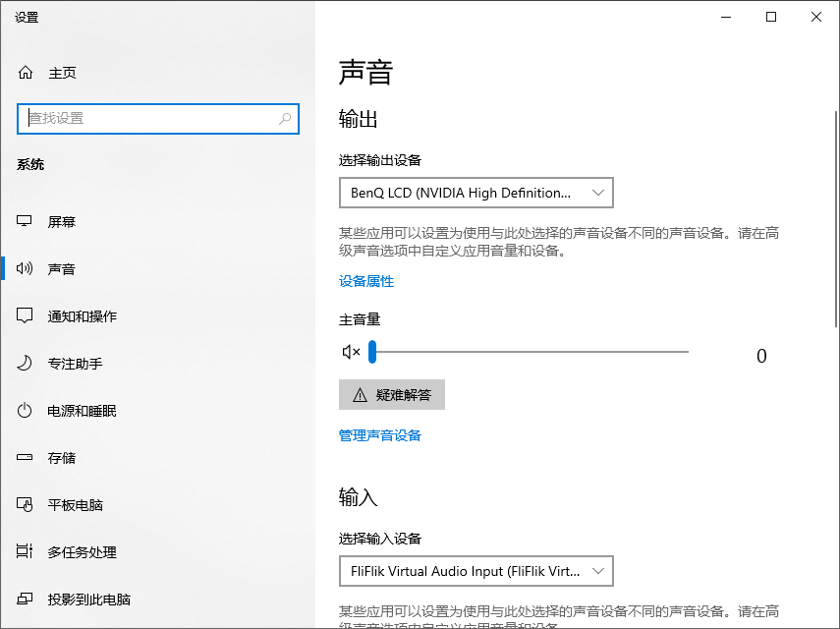Click the 声音 speaker icon in sidebar
840x629 pixels.
click(25, 268)
